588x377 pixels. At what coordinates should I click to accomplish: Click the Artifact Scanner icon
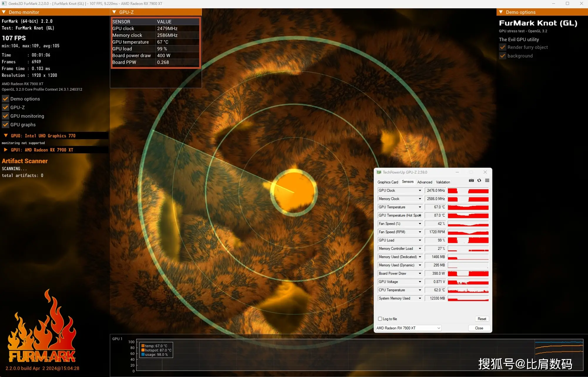(x=24, y=161)
